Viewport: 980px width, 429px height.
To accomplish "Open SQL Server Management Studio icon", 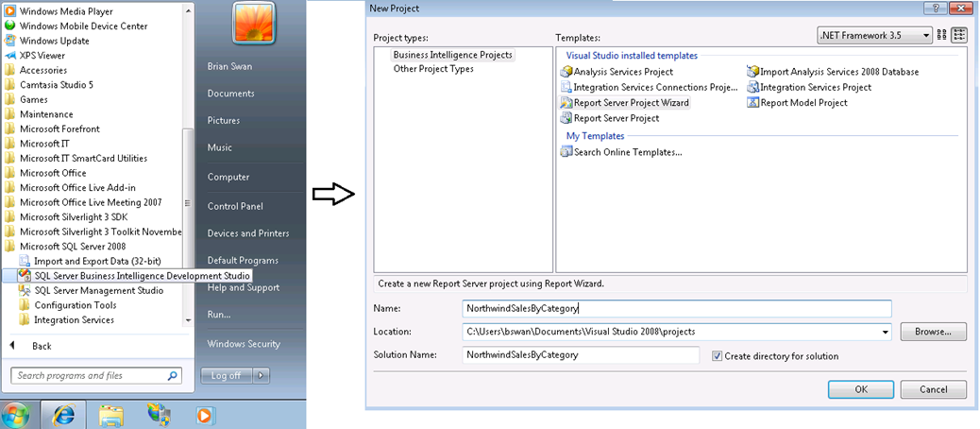I will [x=25, y=290].
